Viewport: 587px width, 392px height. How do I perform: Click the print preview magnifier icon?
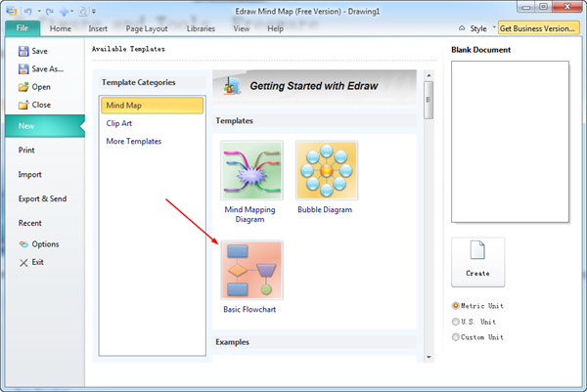click(x=83, y=12)
